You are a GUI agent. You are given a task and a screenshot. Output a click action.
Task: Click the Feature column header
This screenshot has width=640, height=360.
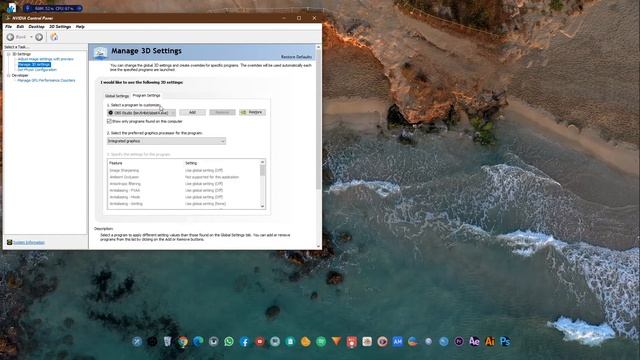pyautogui.click(x=116, y=163)
